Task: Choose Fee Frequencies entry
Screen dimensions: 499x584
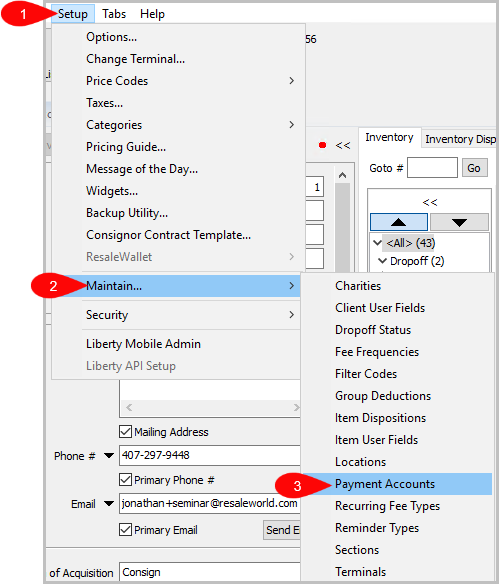Action: click(x=397, y=352)
